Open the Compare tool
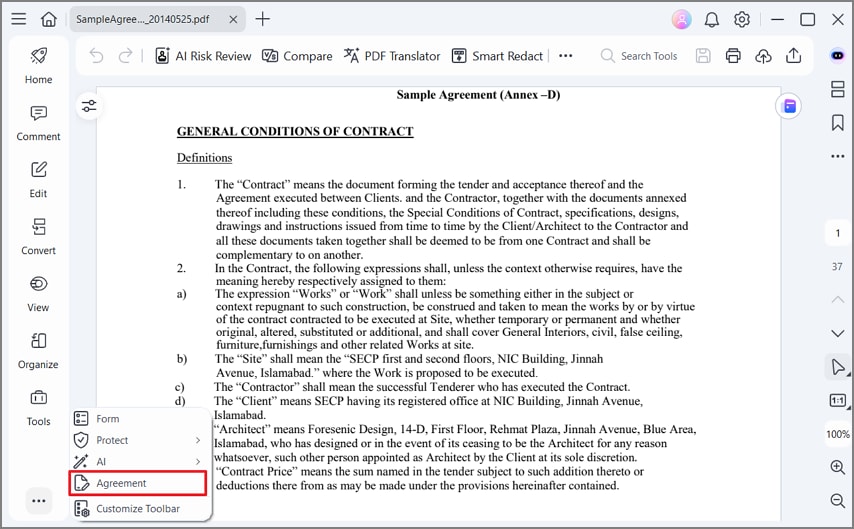Image resolution: width=854 pixels, height=529 pixels. pos(297,56)
